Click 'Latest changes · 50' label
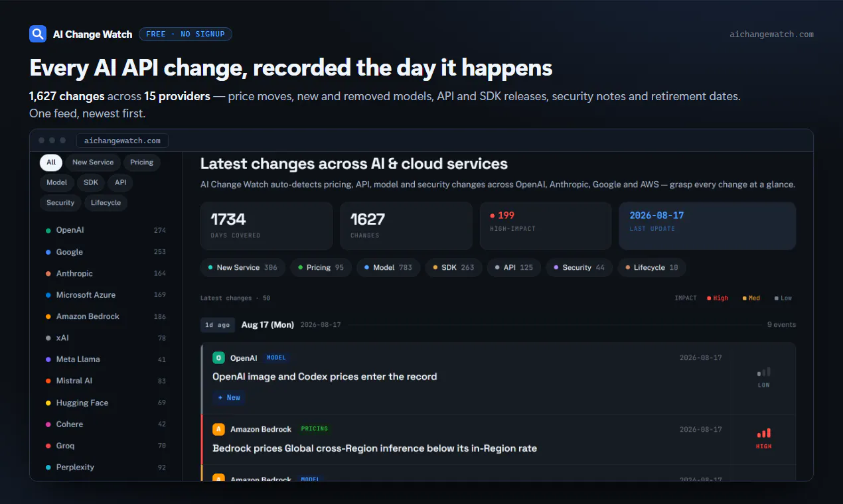Viewport: 843px width, 504px height. [235, 298]
